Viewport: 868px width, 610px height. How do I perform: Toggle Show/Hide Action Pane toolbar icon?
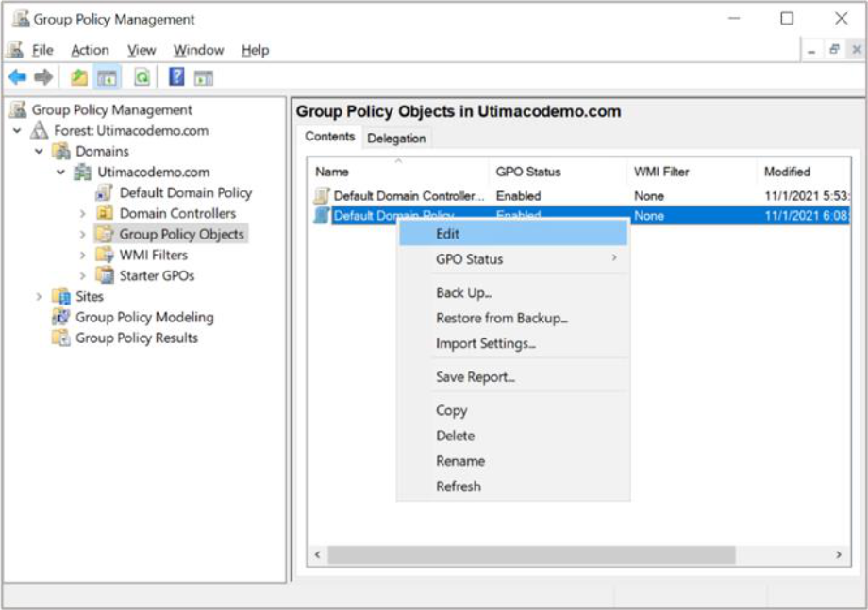coord(204,77)
